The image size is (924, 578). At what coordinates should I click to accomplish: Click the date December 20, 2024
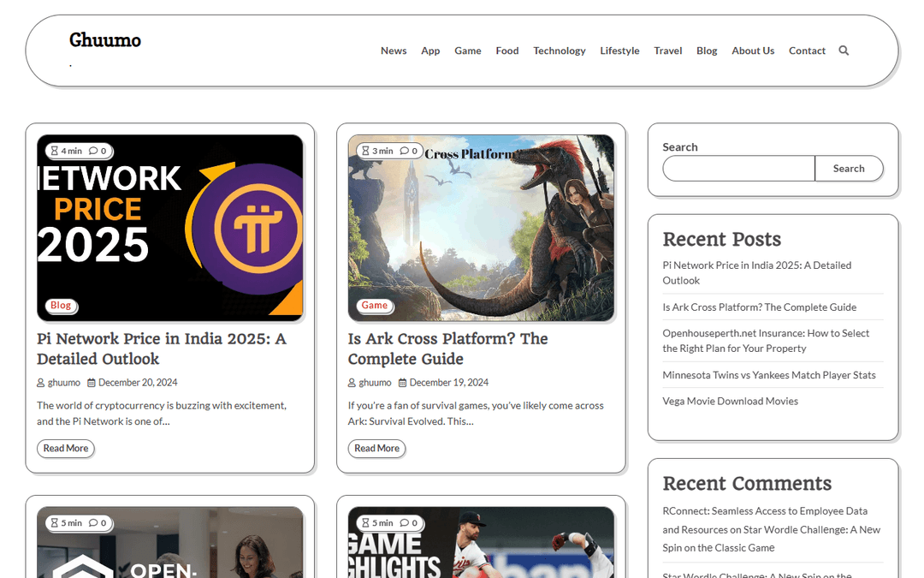tap(138, 383)
